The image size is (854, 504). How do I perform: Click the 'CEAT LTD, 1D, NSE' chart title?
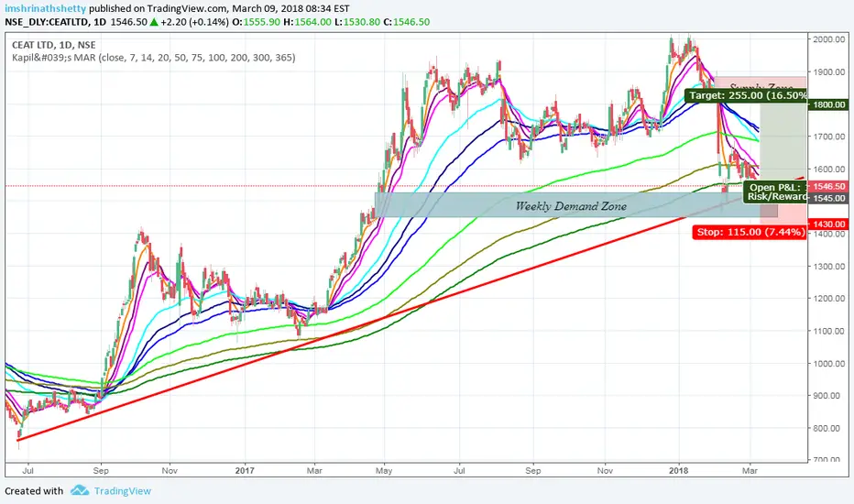click(54, 45)
